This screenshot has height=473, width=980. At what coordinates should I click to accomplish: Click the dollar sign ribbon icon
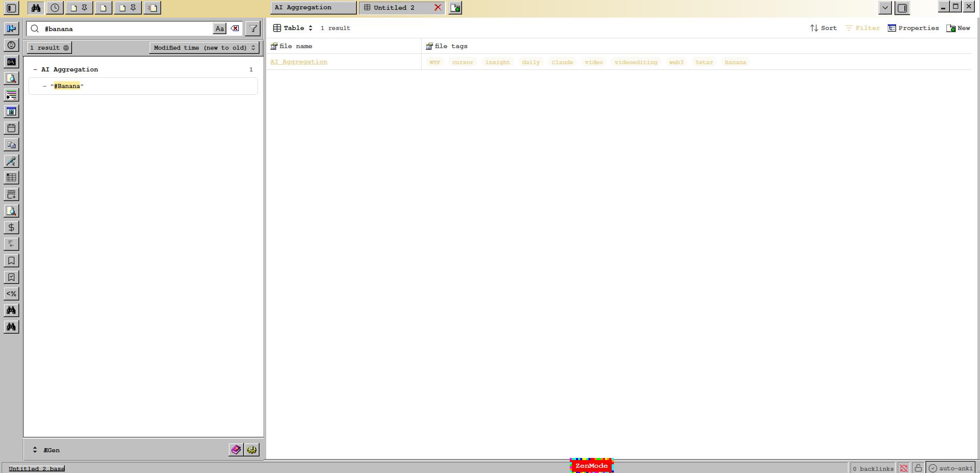point(11,227)
